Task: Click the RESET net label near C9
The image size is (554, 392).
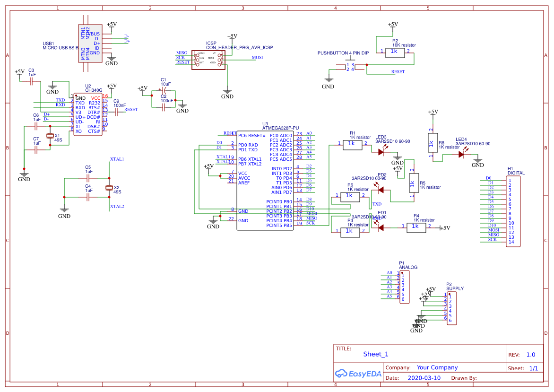Action: [131, 109]
